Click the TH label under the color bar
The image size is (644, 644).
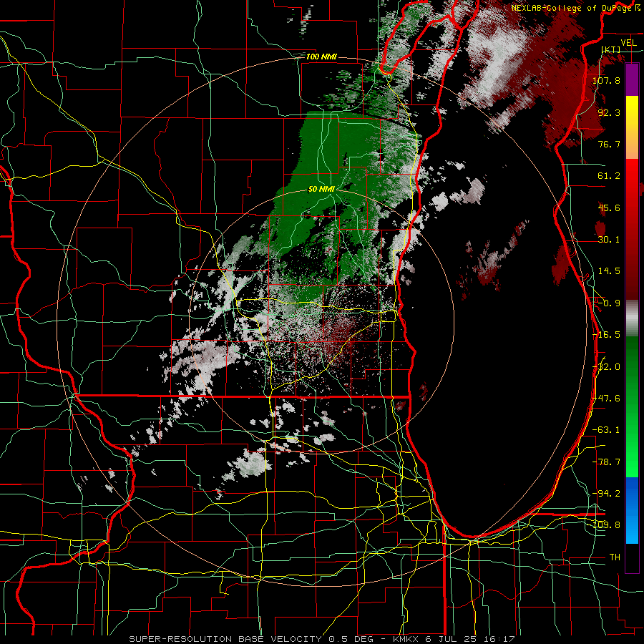[x=615, y=557]
